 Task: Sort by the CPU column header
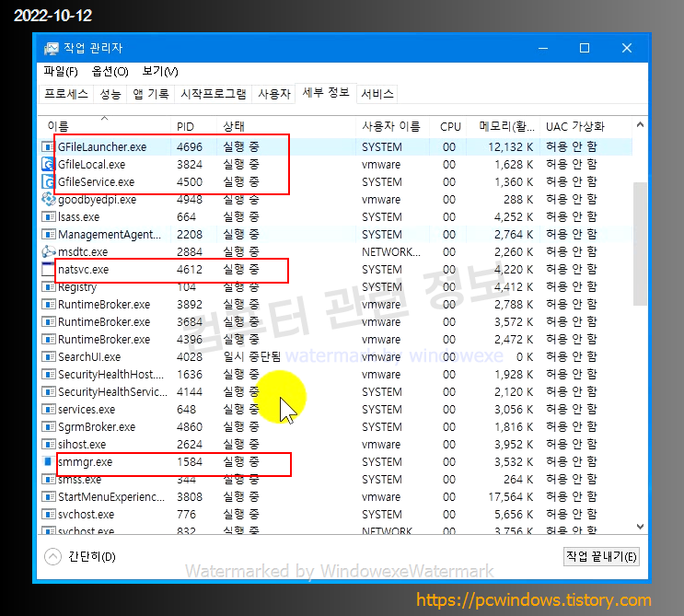coord(448,126)
